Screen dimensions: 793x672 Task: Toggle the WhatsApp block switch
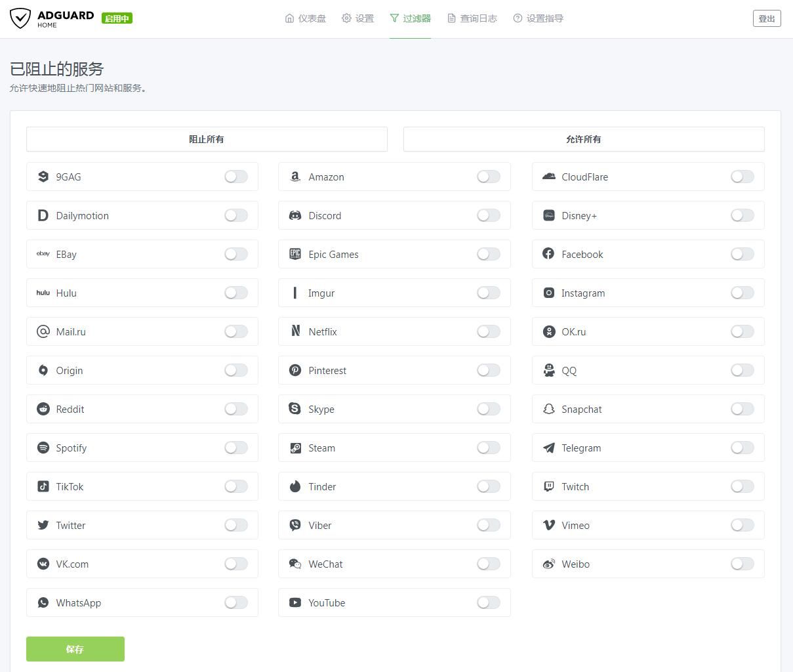click(236, 602)
